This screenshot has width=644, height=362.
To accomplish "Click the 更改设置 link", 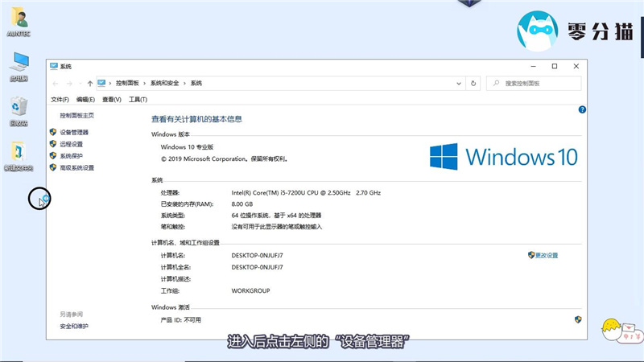I will tap(547, 255).
